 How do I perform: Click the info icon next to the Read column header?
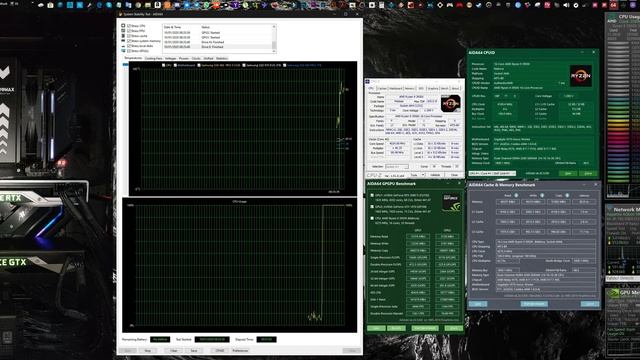click(x=516, y=196)
